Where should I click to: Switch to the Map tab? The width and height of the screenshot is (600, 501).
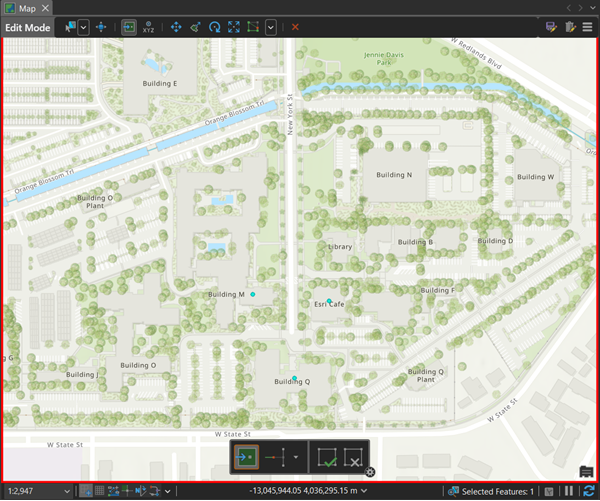(27, 8)
